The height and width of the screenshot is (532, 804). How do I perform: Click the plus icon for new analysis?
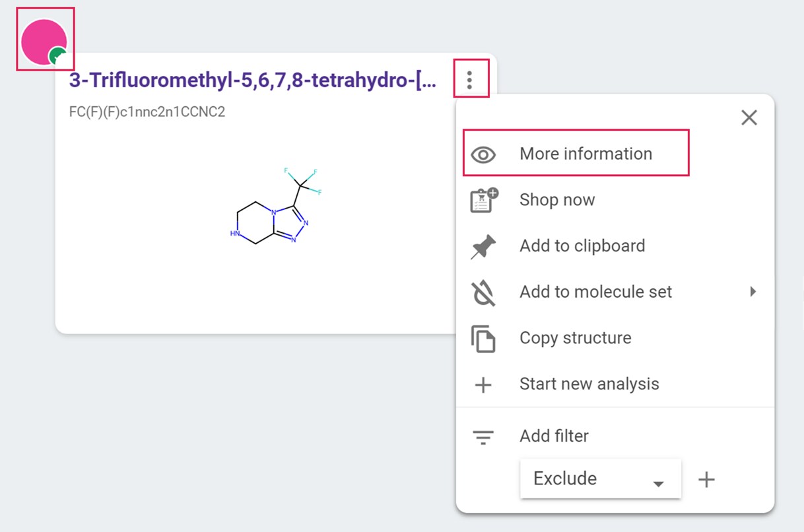[x=483, y=385]
